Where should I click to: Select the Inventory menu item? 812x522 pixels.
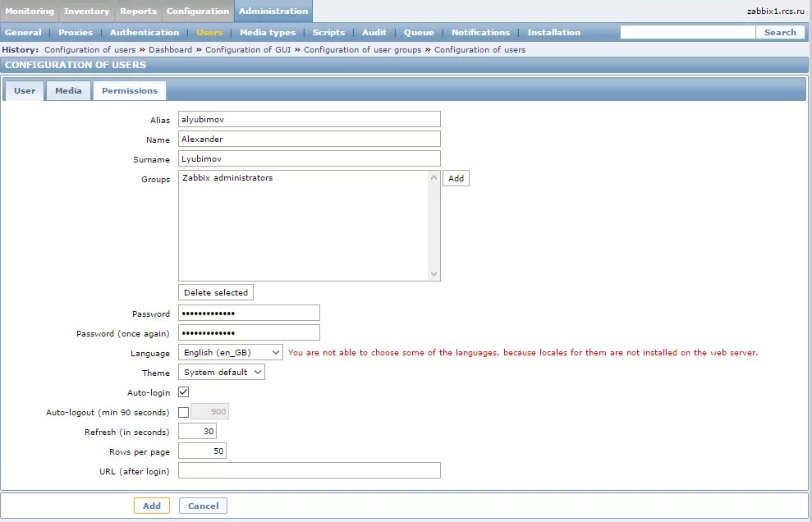click(x=86, y=11)
